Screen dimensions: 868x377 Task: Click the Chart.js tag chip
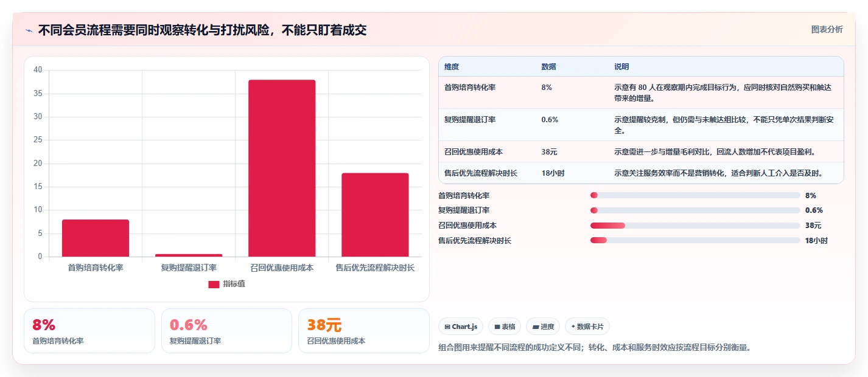(461, 327)
